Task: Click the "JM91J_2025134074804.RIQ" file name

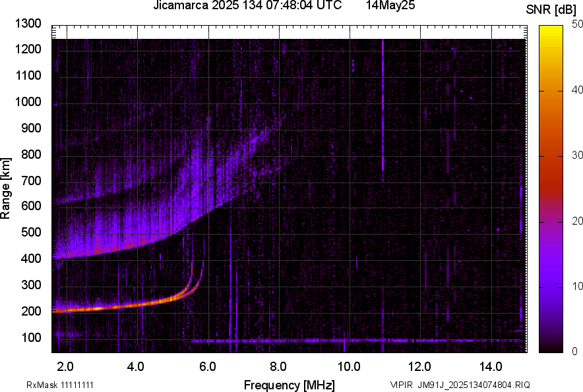Action: pos(474,385)
